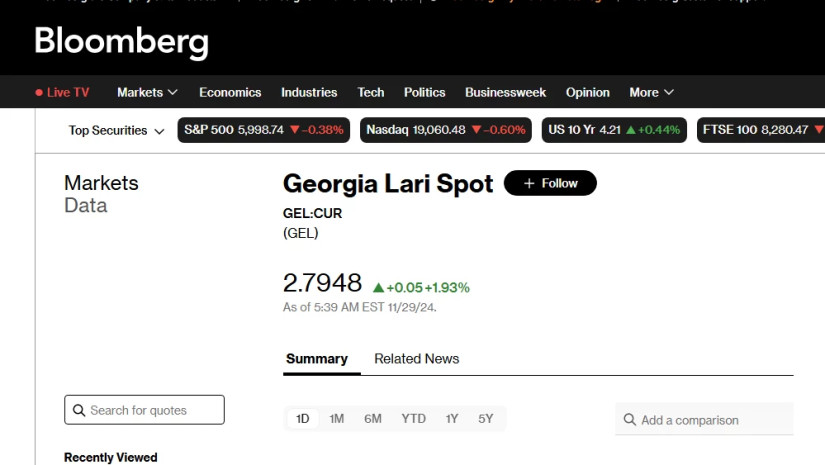Screen dimensions: 825x465
Task: Open the US 10 Yr ticker chip
Action: [614, 130]
